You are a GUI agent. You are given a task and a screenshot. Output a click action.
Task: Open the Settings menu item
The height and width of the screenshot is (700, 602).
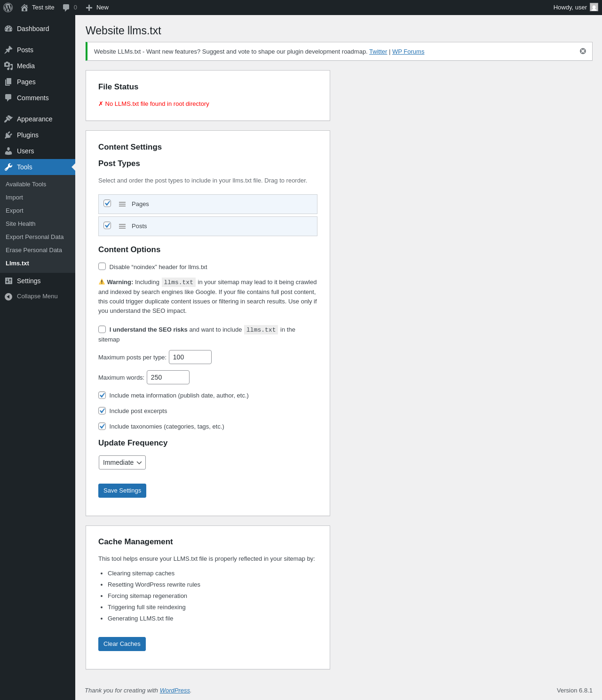[x=38, y=281]
